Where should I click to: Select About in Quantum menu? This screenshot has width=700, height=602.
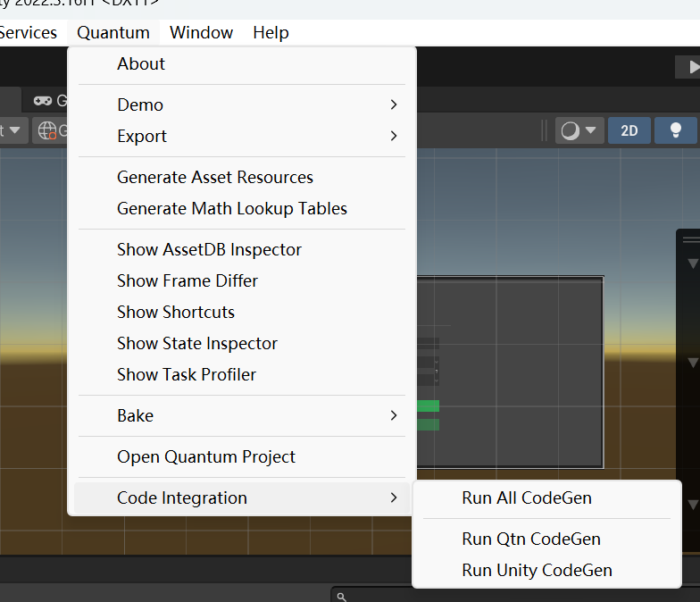(241, 64)
